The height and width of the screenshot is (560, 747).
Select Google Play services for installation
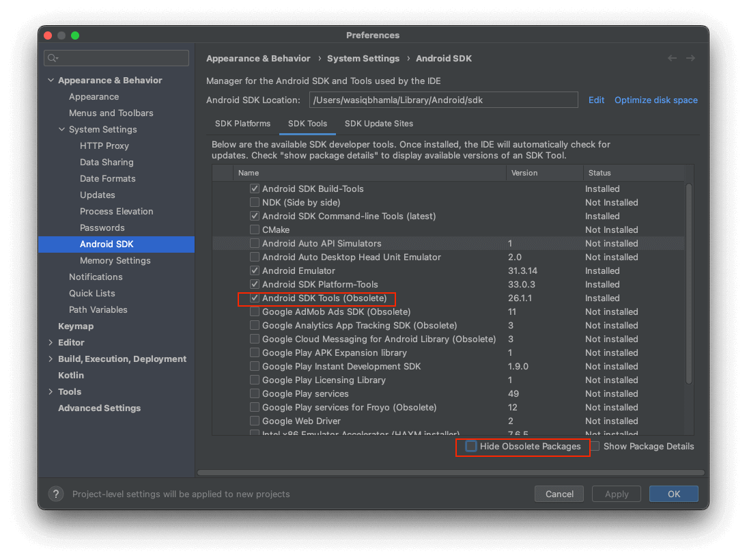[x=255, y=393]
